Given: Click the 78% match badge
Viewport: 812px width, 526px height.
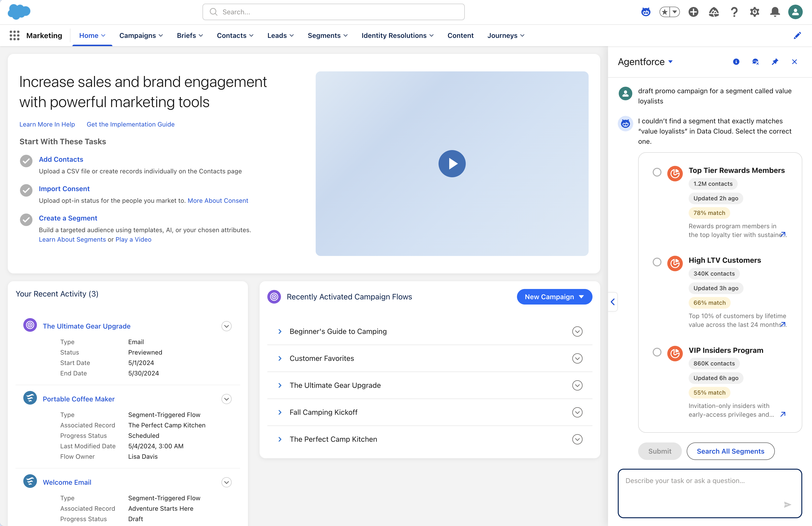Looking at the screenshot, I should pos(709,213).
